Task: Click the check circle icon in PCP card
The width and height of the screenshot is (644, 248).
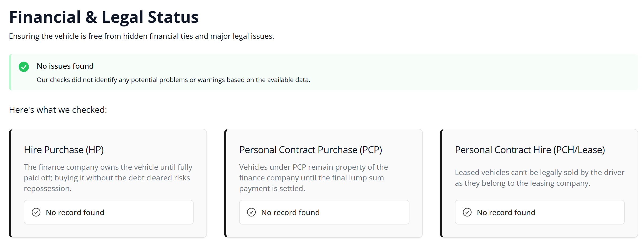Action: coord(251,212)
